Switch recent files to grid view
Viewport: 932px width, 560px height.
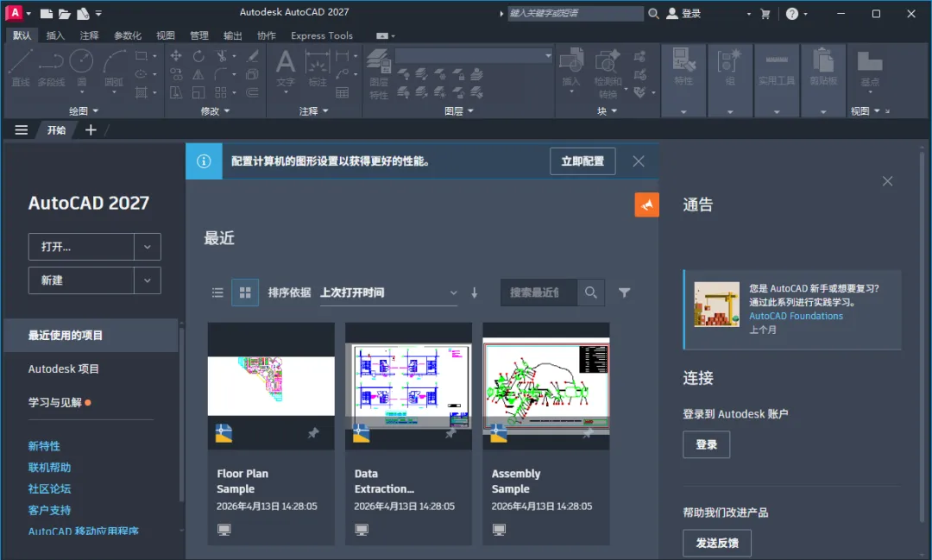tap(245, 293)
